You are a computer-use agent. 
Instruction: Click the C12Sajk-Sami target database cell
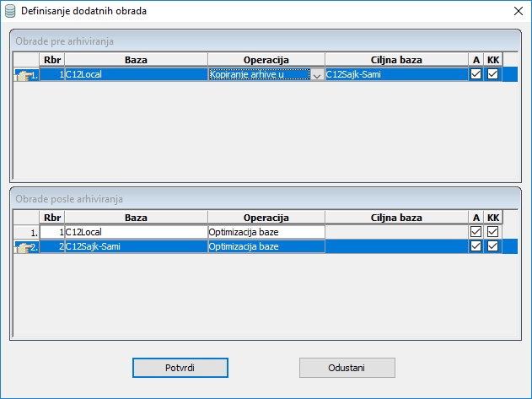(396, 74)
